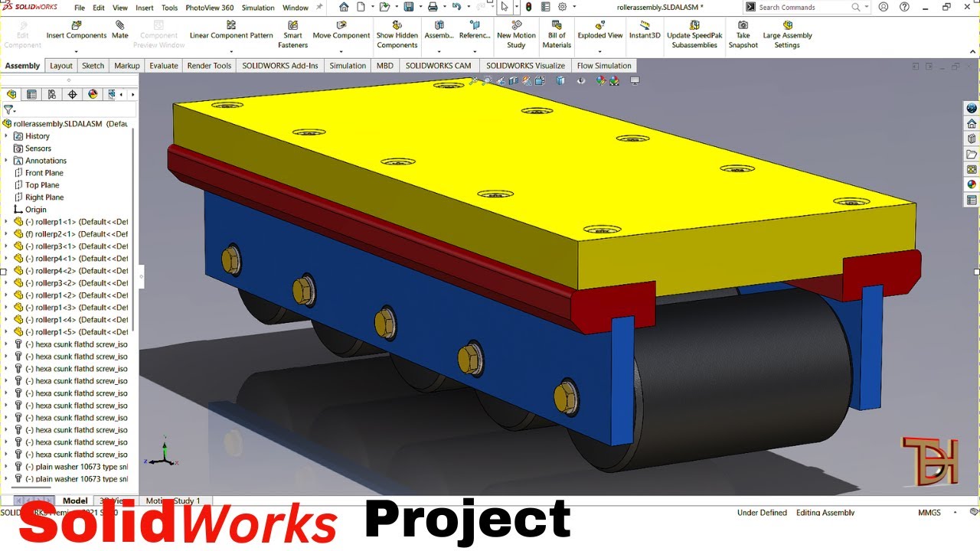
Task: Switch to the Evaluate tab
Action: [x=164, y=66]
